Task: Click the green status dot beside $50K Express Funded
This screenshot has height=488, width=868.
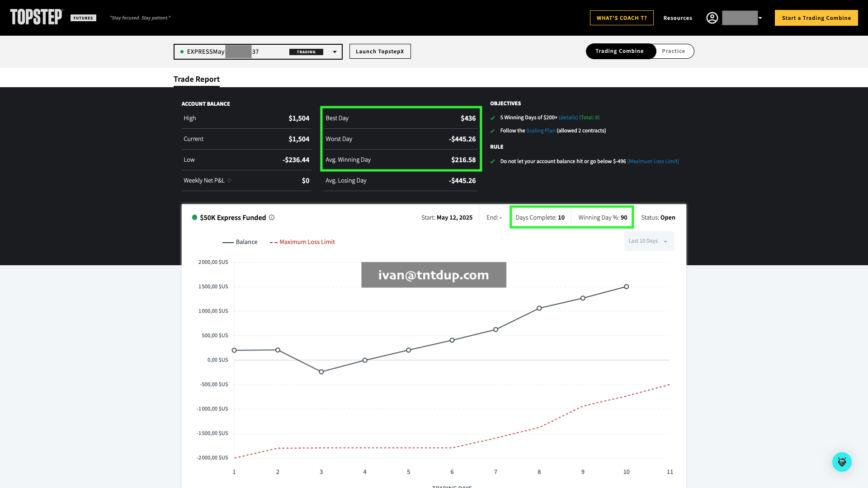Action: click(194, 217)
